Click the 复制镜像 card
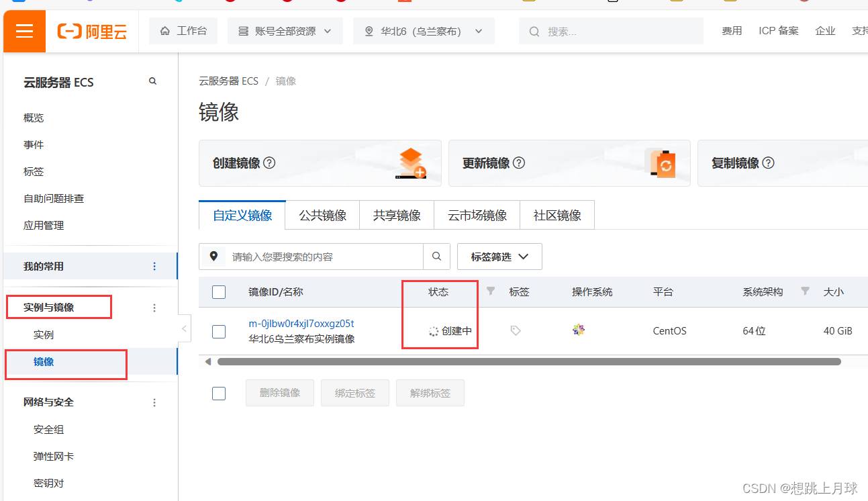 point(783,163)
